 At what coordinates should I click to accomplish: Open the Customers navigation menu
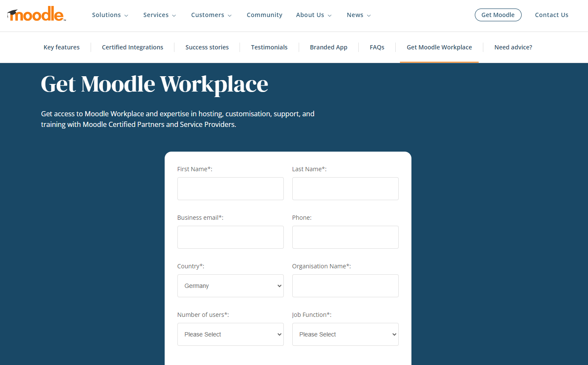click(x=211, y=15)
